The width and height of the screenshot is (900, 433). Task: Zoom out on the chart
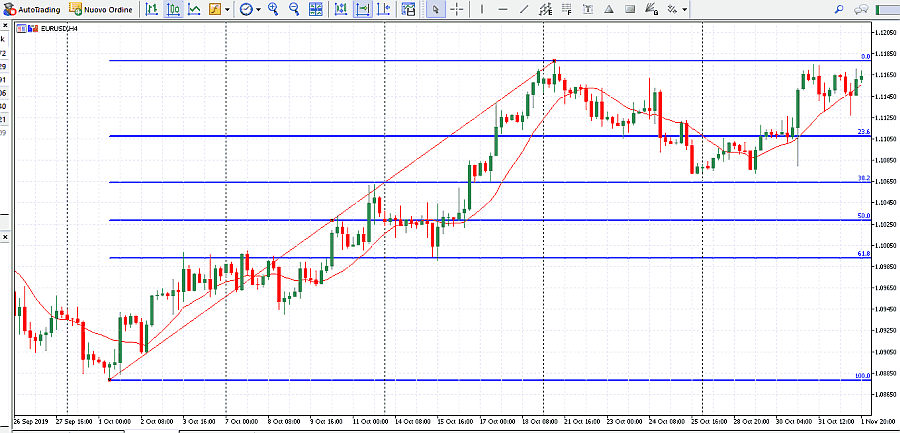tap(294, 9)
